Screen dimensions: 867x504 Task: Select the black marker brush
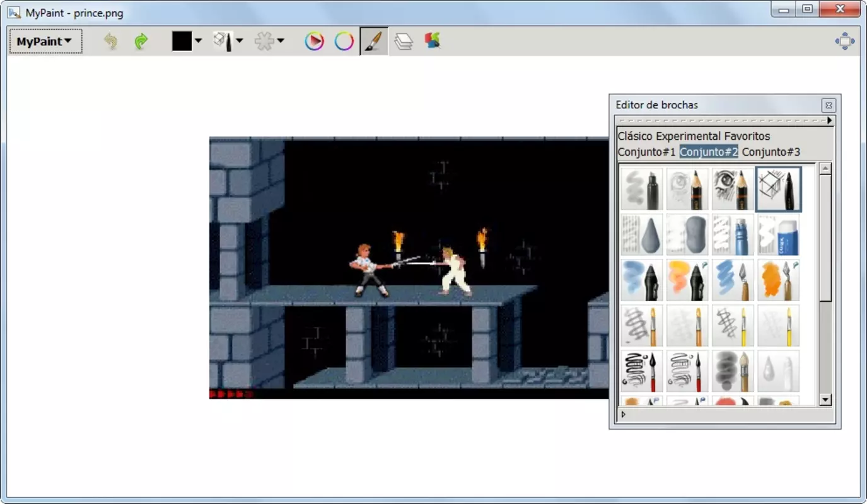[642, 189]
